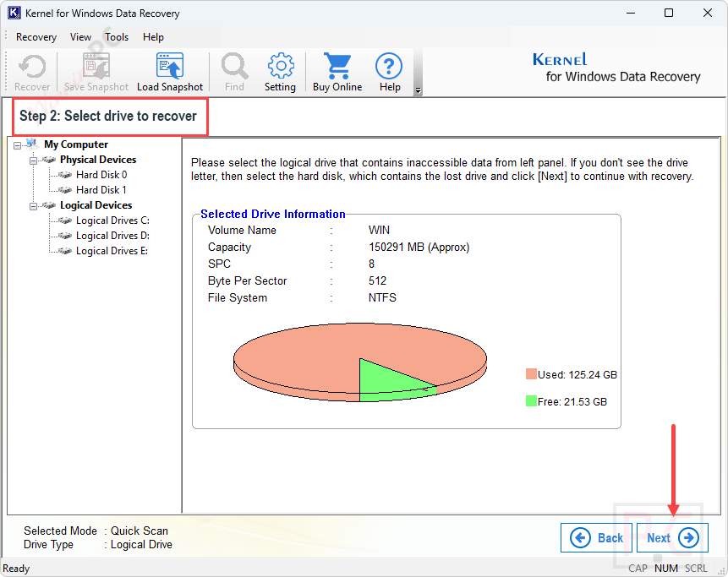Open the Tools menu

click(117, 37)
